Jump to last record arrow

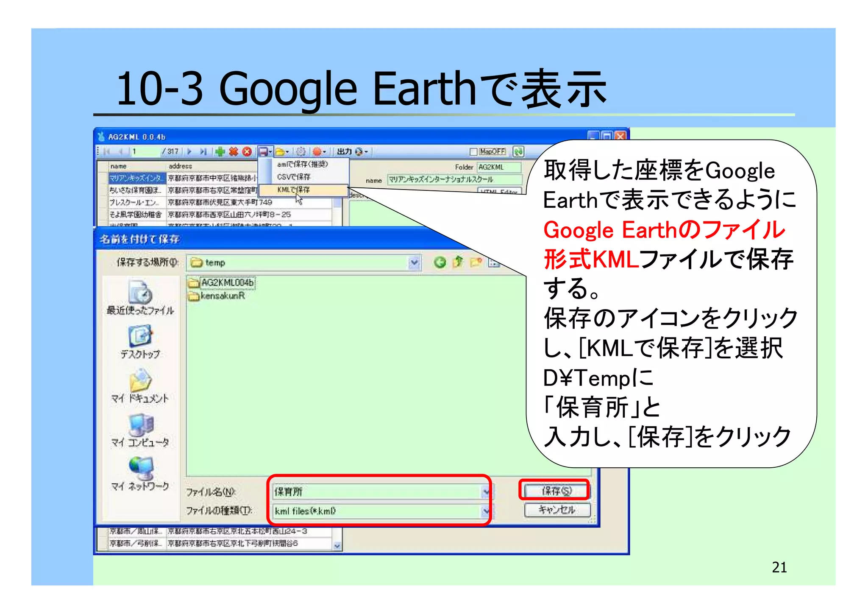pyautogui.click(x=203, y=151)
